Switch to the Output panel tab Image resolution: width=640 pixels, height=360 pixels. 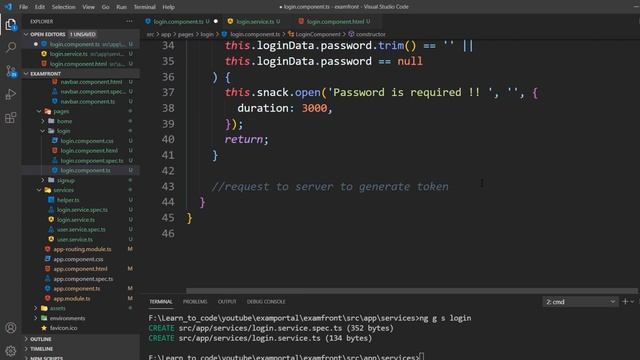point(227,302)
